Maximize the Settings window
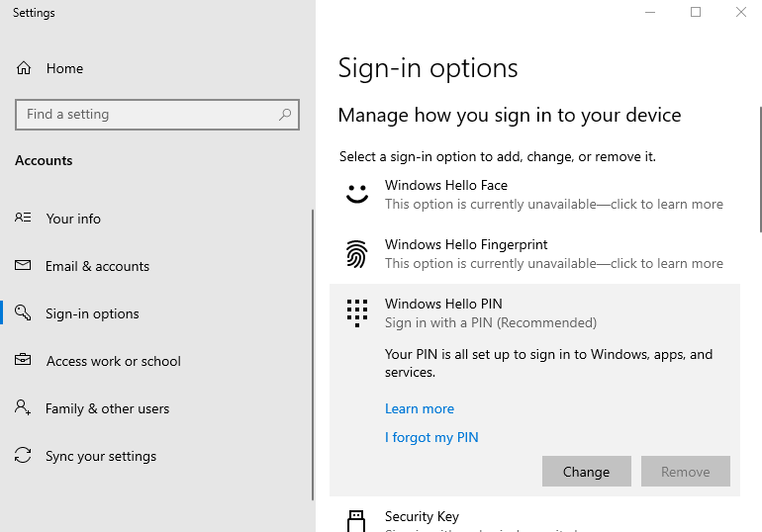 coord(696,12)
